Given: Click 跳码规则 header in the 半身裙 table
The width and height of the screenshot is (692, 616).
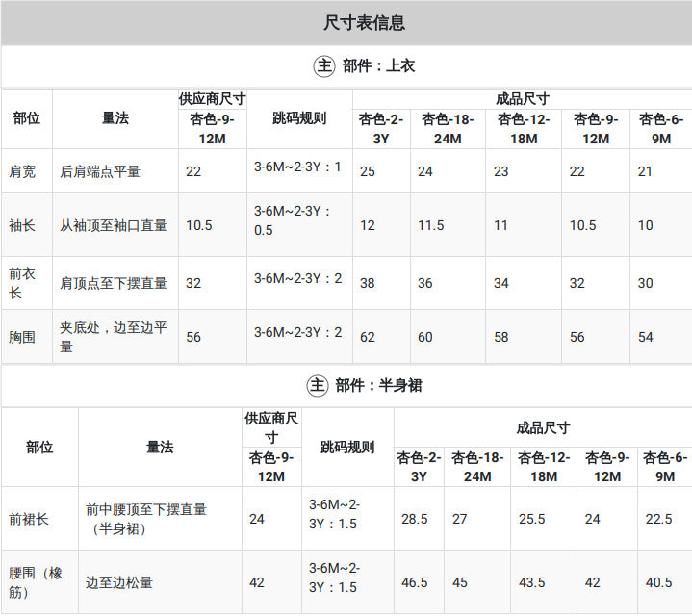Looking at the screenshot, I should [x=347, y=447].
